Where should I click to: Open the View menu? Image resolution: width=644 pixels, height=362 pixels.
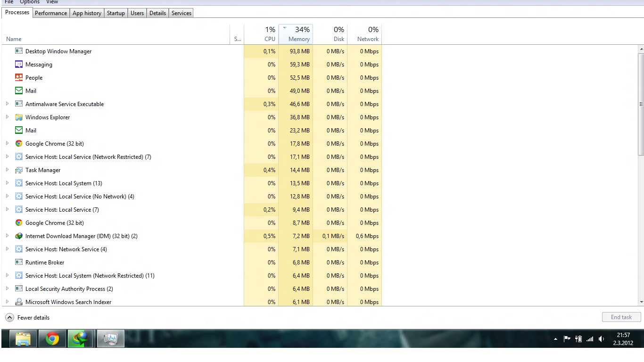pyautogui.click(x=52, y=2)
